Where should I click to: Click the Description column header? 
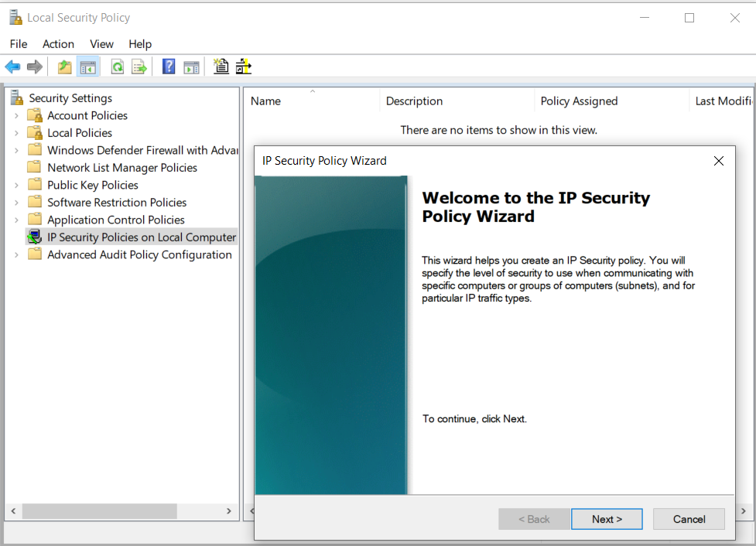click(457, 101)
